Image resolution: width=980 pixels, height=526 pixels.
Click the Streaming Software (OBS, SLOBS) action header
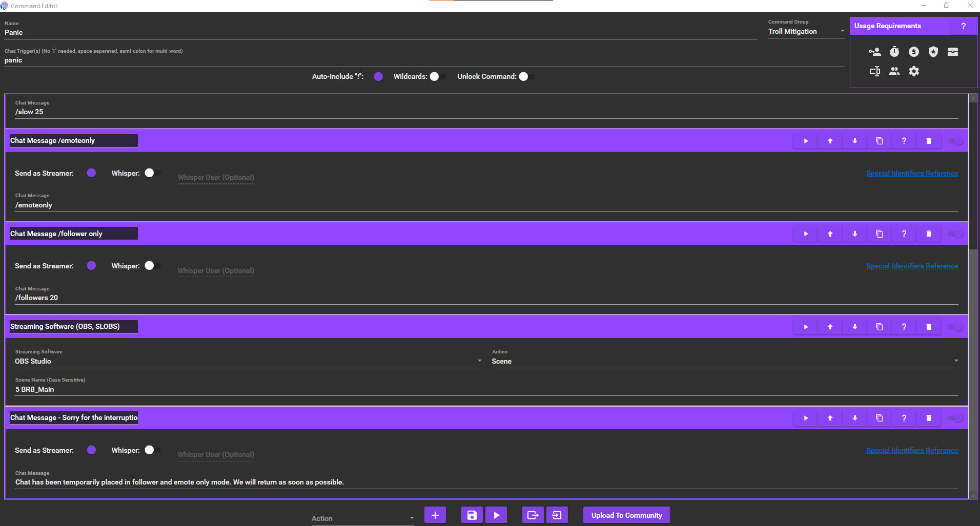click(73, 327)
